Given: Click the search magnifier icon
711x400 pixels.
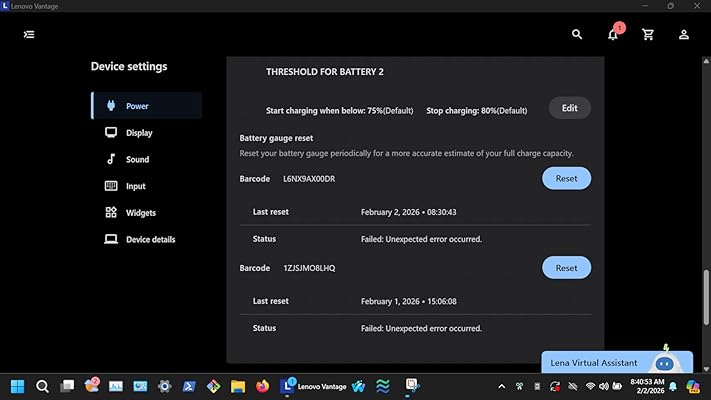Looking at the screenshot, I should [x=577, y=34].
